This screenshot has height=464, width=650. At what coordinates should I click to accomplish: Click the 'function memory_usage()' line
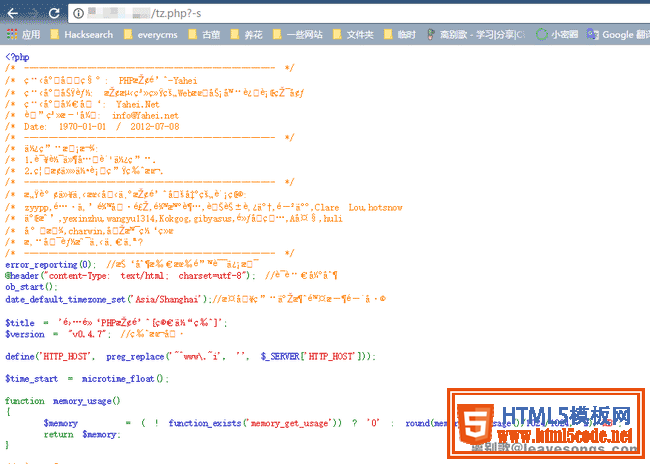pyautogui.click(x=63, y=401)
